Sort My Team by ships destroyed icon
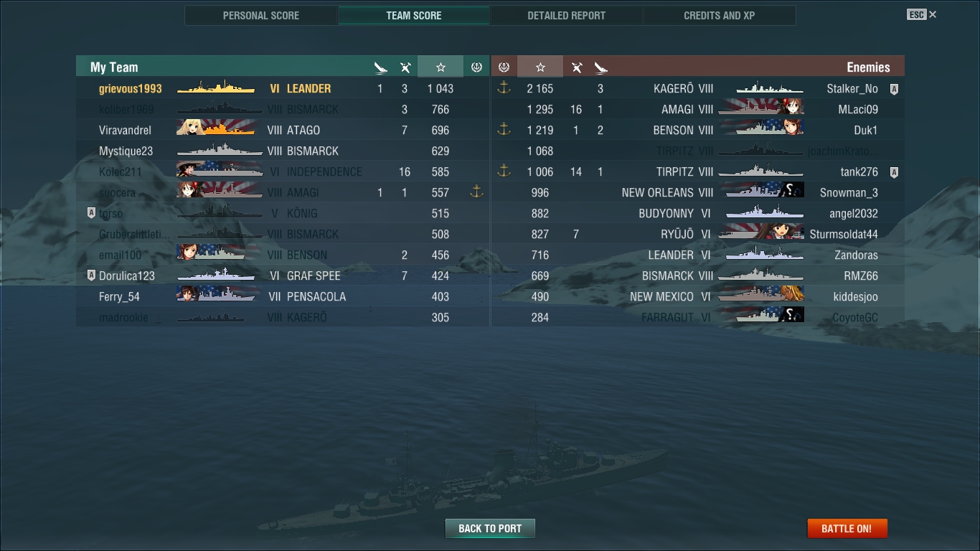 pos(381,67)
